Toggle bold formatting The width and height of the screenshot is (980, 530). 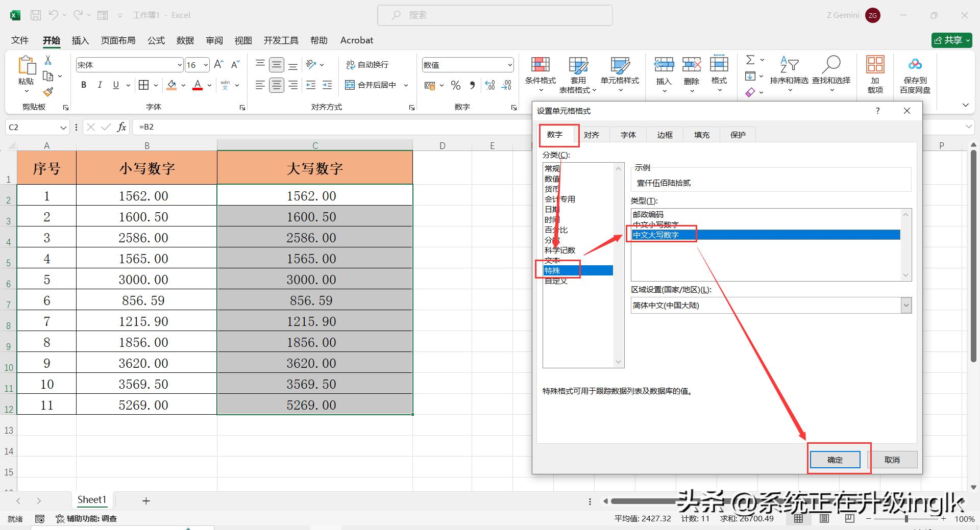[x=84, y=85]
